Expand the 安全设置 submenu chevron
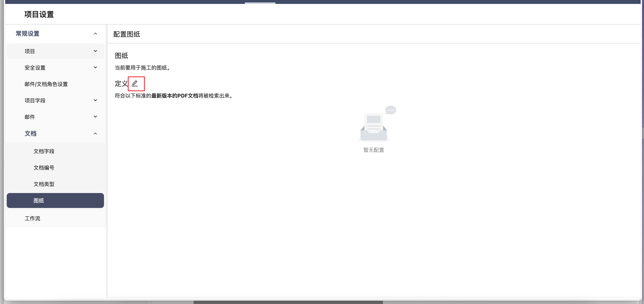Image resolution: width=644 pixels, height=304 pixels. (x=95, y=68)
